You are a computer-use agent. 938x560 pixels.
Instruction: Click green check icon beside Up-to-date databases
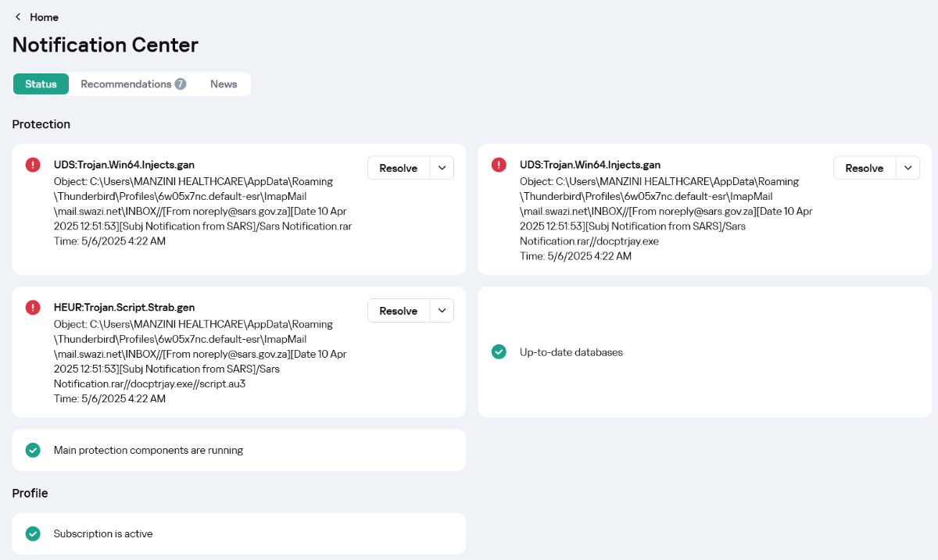point(499,352)
